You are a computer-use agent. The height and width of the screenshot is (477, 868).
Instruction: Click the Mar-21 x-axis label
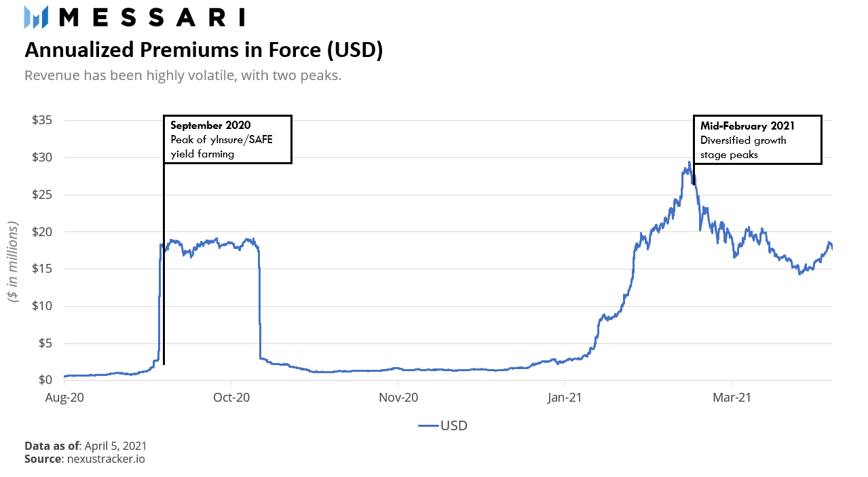(733, 398)
